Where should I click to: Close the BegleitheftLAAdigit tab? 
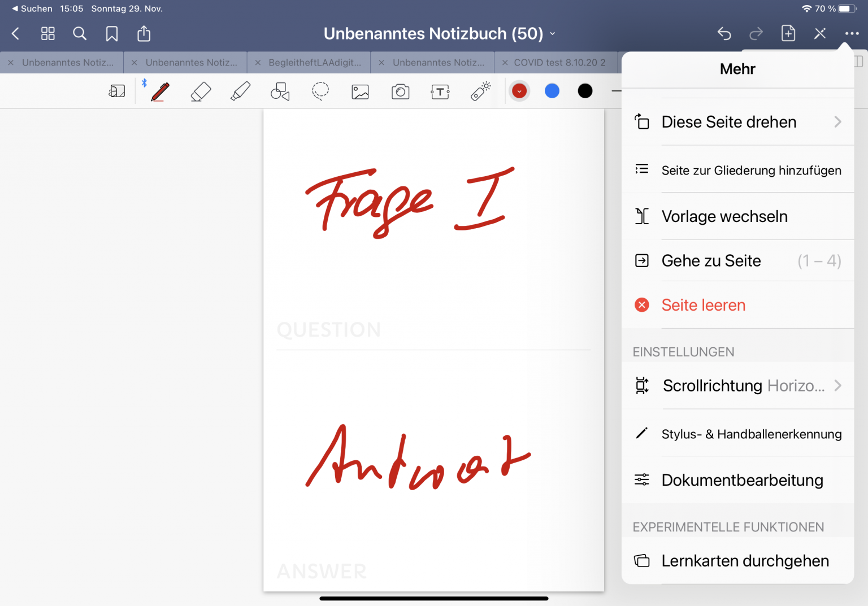pos(258,62)
